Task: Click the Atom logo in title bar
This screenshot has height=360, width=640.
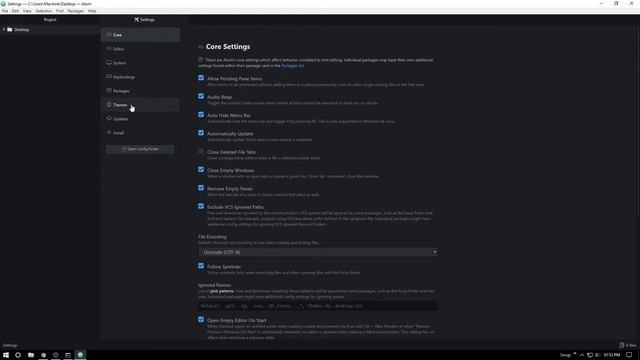Action: pos(3,4)
